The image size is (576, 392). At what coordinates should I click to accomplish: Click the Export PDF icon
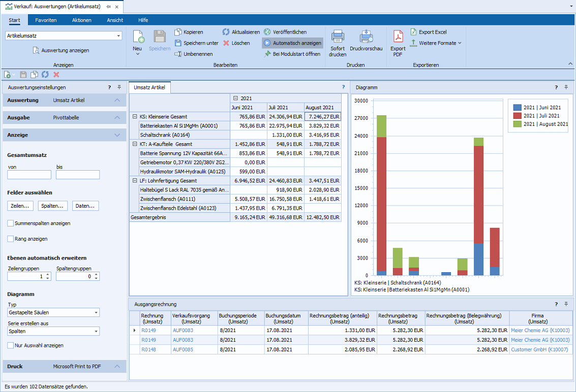[398, 38]
